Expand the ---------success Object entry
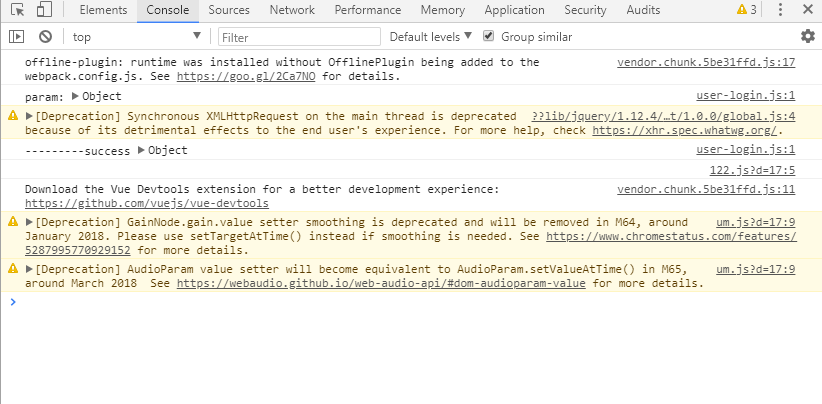Image resolution: width=822 pixels, height=404 pixels. [x=141, y=150]
